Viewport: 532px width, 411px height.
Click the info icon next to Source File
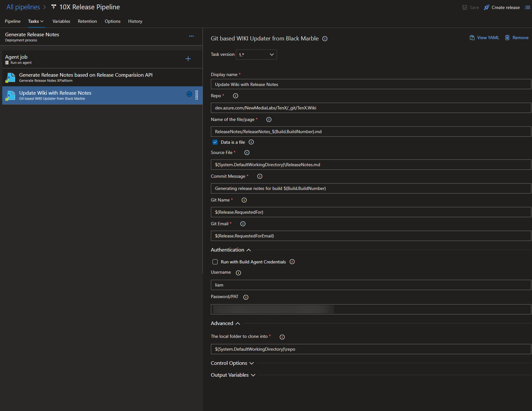point(247,153)
